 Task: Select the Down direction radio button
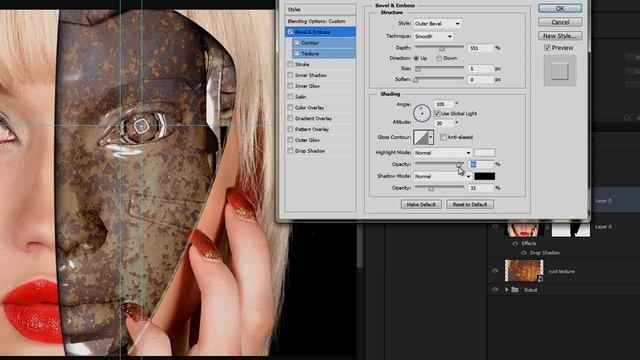[x=439, y=58]
